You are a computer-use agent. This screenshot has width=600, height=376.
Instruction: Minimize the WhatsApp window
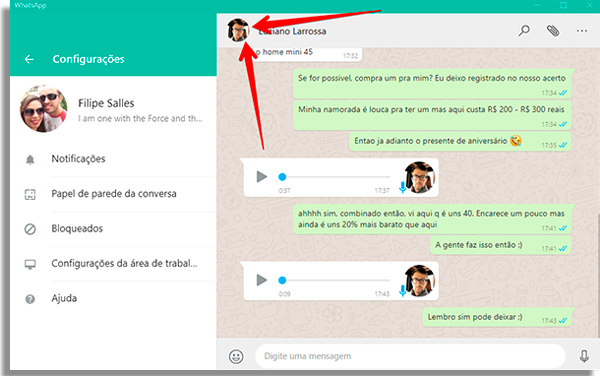(538, 5)
